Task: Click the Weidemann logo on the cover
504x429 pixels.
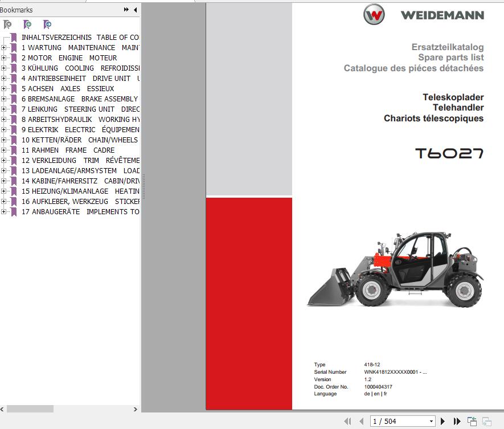Action: tap(424, 15)
